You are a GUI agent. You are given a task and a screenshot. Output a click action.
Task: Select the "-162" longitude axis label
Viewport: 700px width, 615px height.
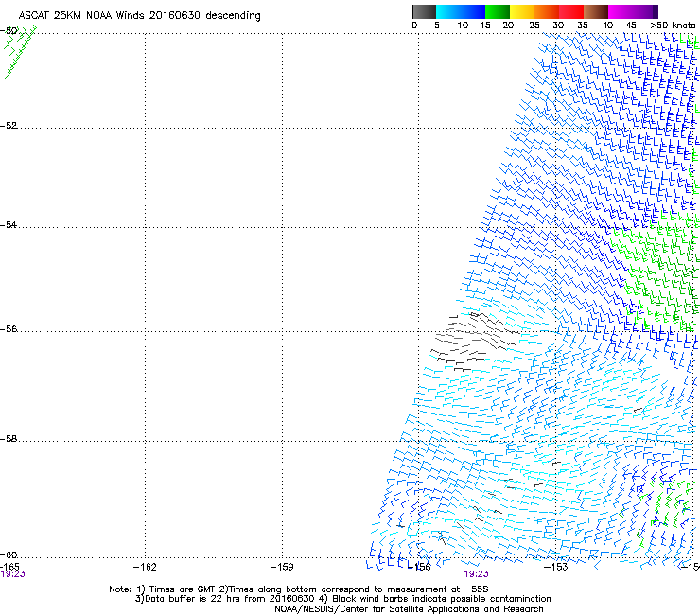click(x=145, y=567)
